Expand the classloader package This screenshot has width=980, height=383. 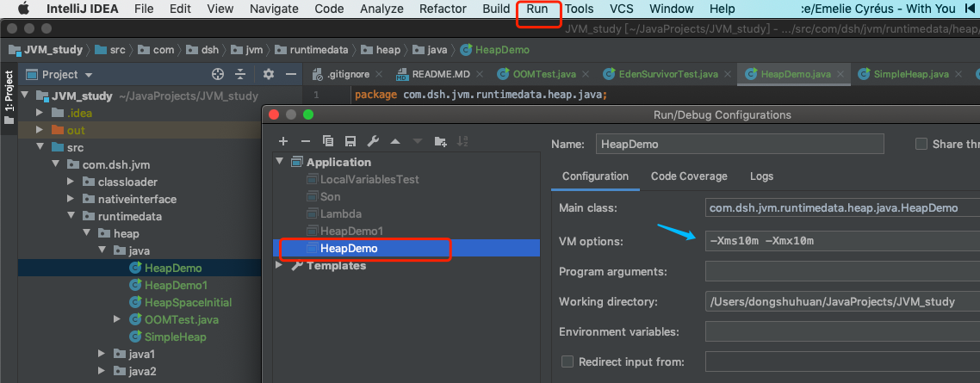[x=71, y=182]
